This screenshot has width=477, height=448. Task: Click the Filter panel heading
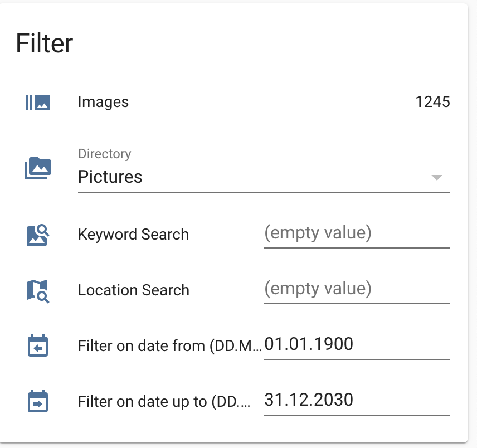click(x=45, y=43)
